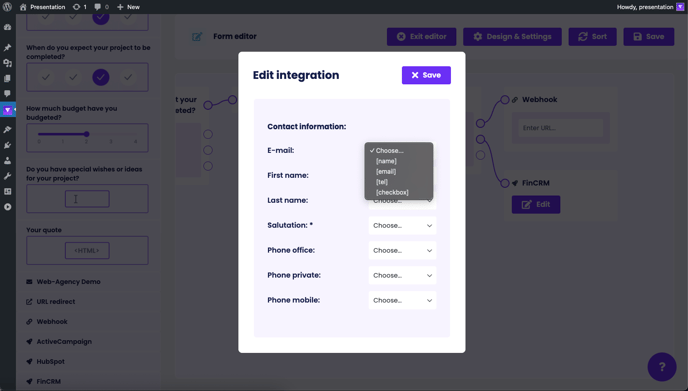The width and height of the screenshot is (688, 391).
Task: Click the HubSpot rocket icon
Action: pos(29,362)
